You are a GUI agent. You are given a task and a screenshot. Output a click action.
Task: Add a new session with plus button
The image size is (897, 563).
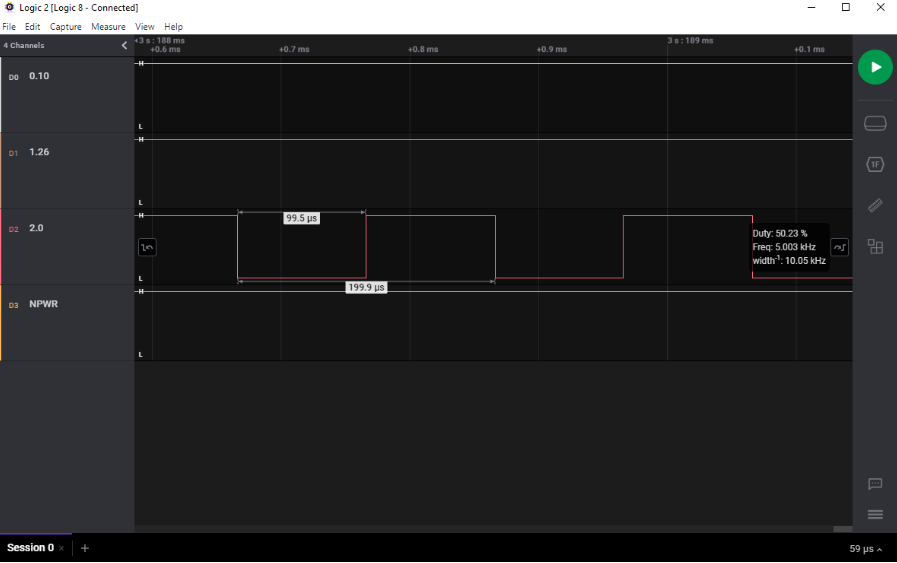[x=85, y=548]
